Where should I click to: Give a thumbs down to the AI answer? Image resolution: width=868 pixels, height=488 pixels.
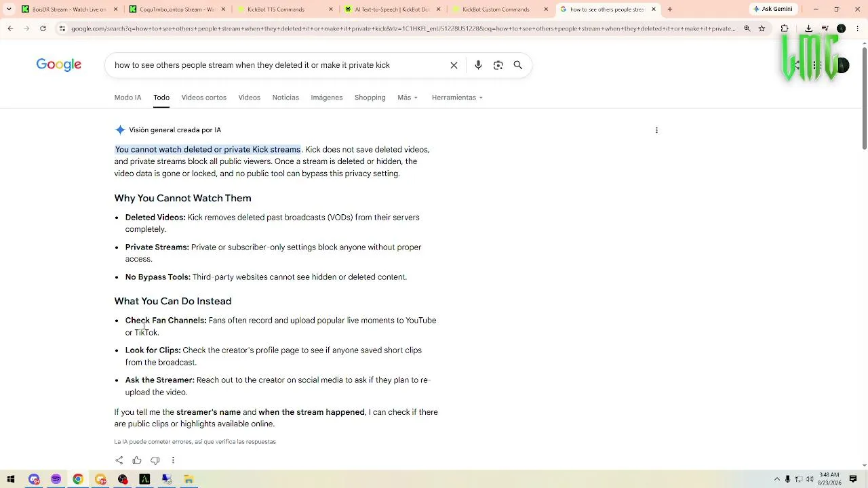[155, 460]
